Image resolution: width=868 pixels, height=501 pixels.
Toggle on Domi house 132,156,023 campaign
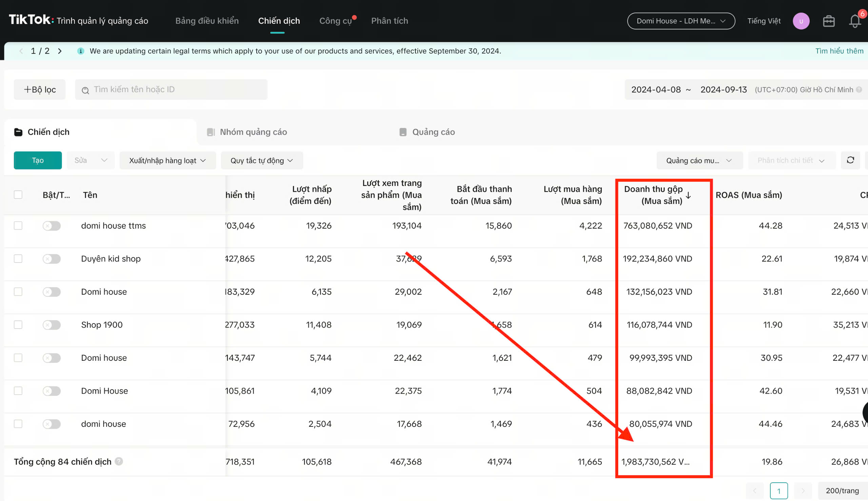pyautogui.click(x=52, y=292)
